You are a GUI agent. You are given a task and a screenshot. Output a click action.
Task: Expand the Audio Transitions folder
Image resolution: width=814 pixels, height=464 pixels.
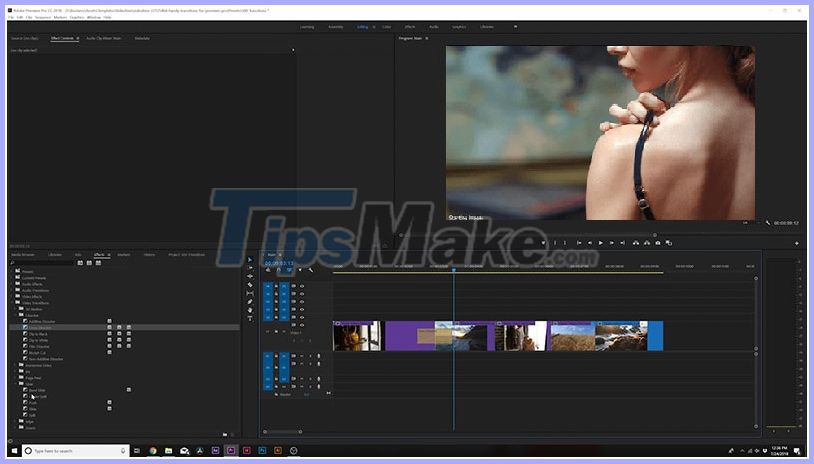pyautogui.click(x=12, y=290)
